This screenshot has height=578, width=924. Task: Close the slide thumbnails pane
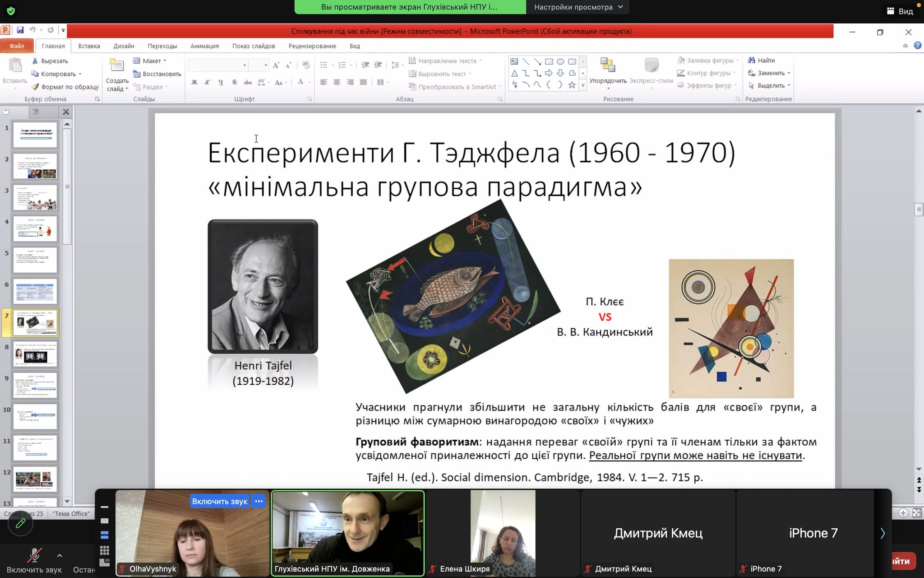pyautogui.click(x=66, y=112)
